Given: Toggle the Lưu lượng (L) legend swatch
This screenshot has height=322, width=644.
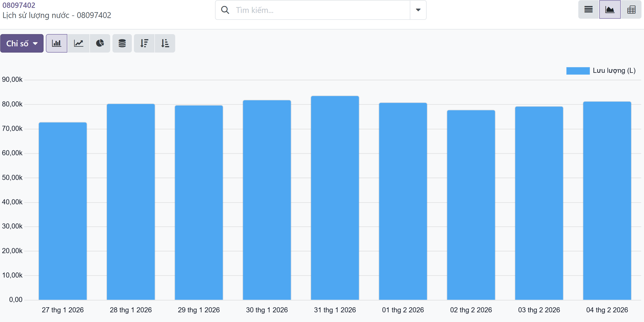Looking at the screenshot, I should 578,71.
